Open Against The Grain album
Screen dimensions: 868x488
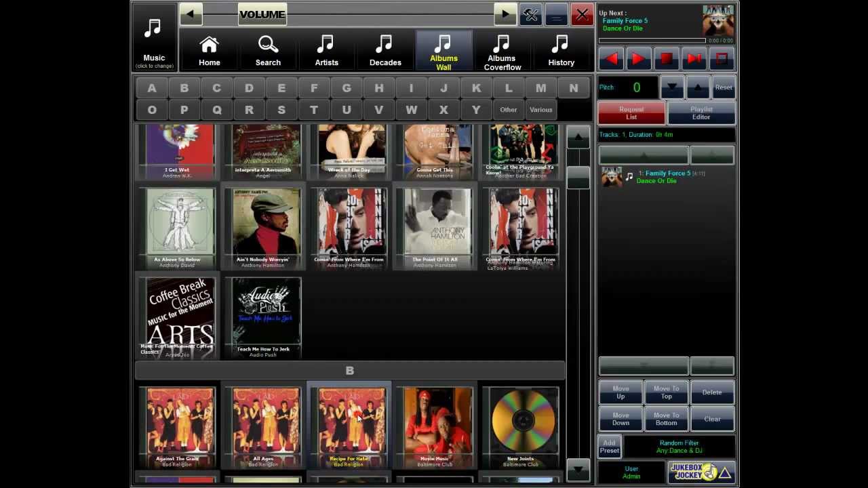point(178,427)
